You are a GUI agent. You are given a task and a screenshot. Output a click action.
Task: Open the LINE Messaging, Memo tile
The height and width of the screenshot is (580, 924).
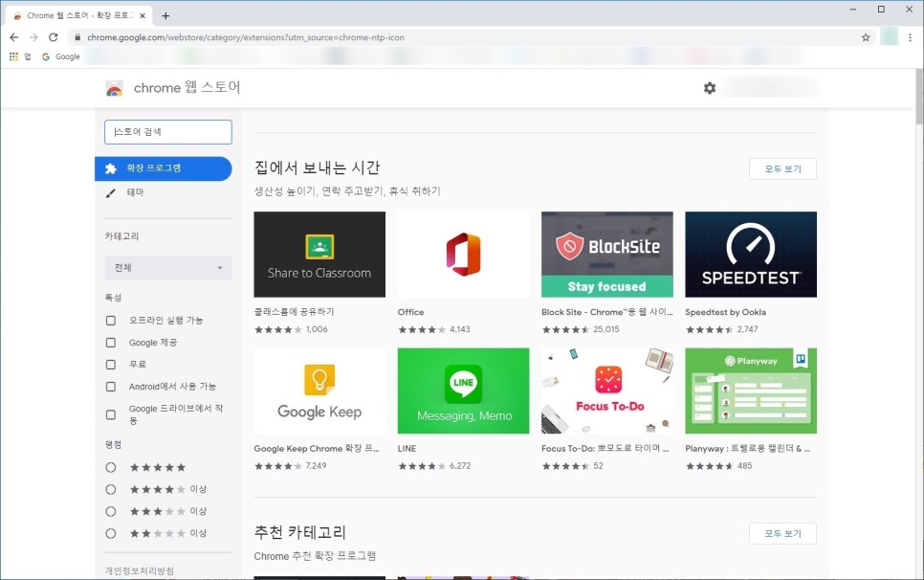click(x=463, y=390)
